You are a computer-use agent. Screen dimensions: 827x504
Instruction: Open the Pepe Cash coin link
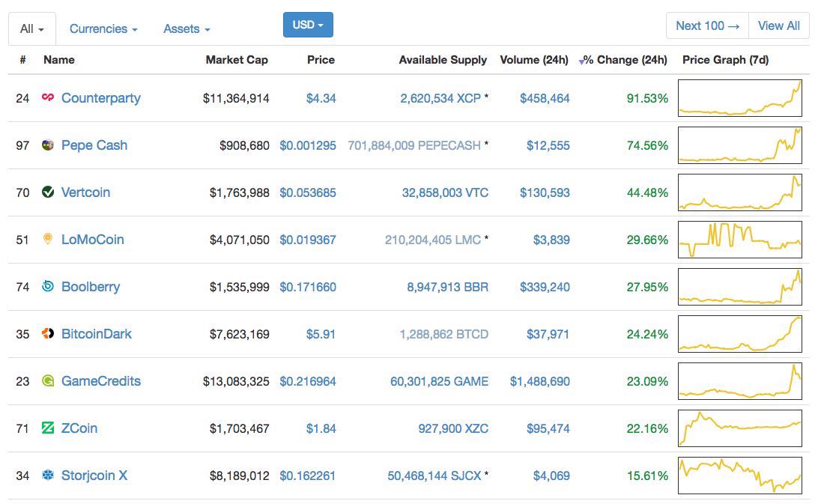click(x=94, y=145)
